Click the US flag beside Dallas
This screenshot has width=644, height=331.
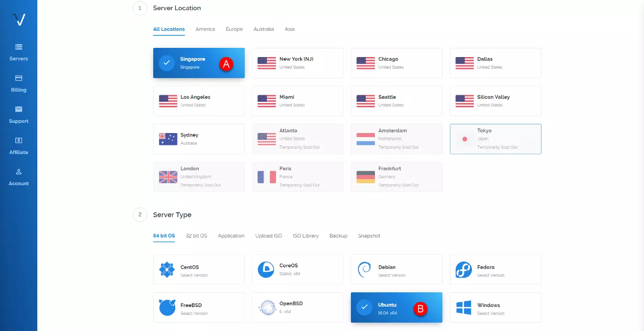pyautogui.click(x=465, y=63)
